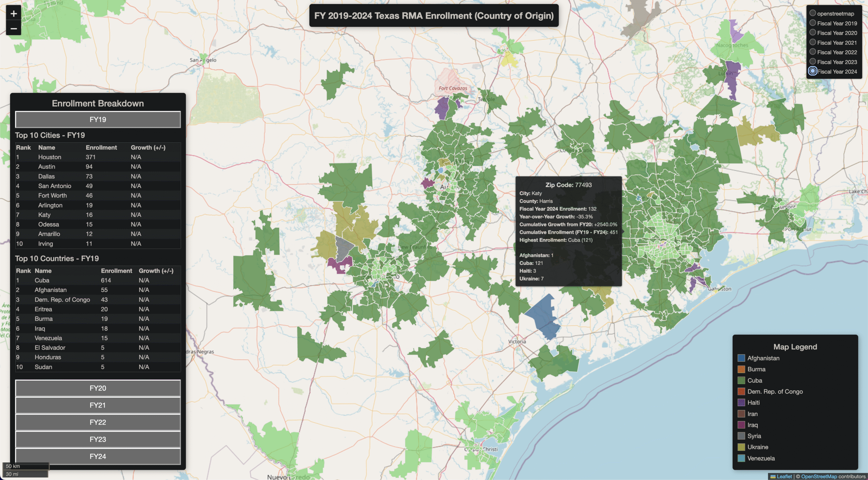The height and width of the screenshot is (480, 868).
Task: Click the Burma legend color square
Action: [741, 369]
